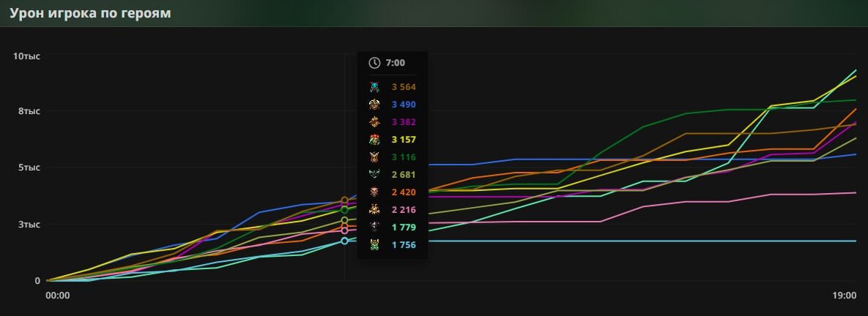This screenshot has height=316, width=868.
Task: Click hero icon next to 3 116
Action: (375, 157)
